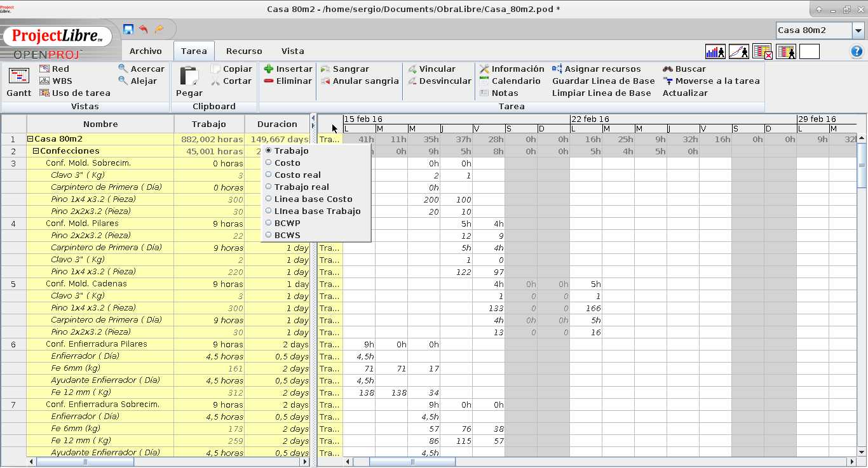This screenshot has width=868, height=468.
Task: Click the table-with-red-X sub-view icon
Action: click(763, 52)
